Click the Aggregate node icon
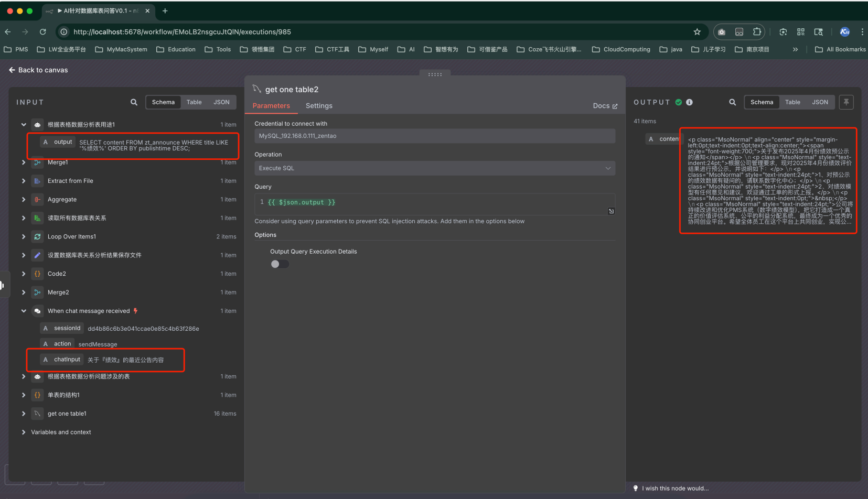The width and height of the screenshot is (868, 499). coord(37,200)
